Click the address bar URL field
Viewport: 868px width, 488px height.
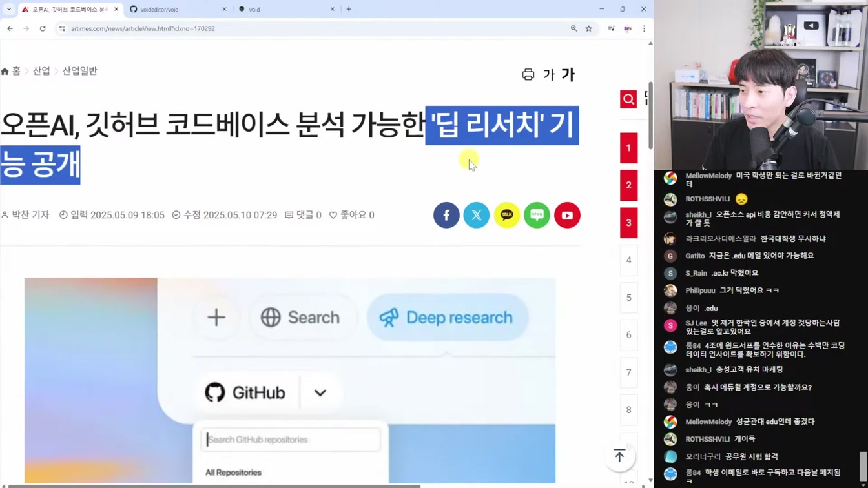coord(310,28)
